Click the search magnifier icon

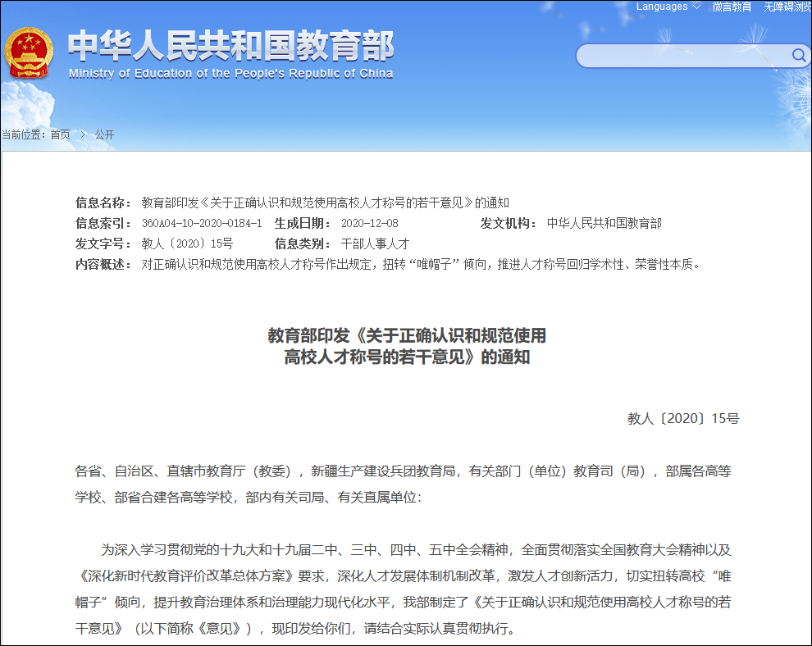[799, 56]
